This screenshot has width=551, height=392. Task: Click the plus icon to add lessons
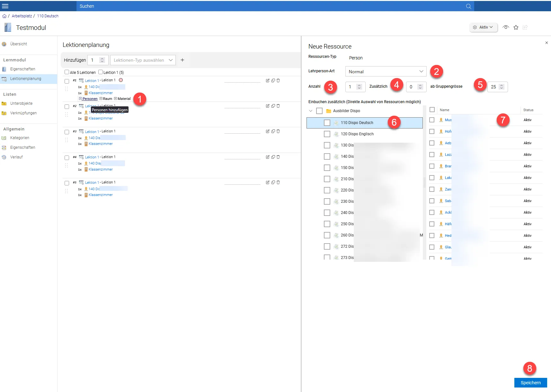point(182,60)
